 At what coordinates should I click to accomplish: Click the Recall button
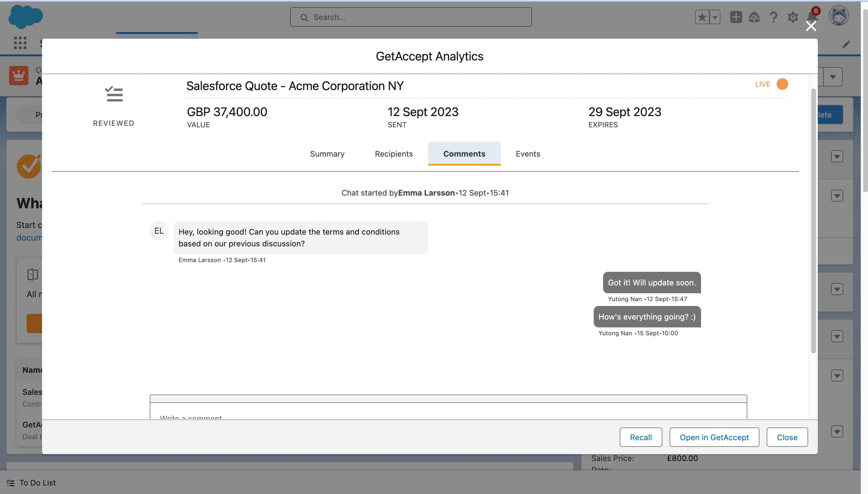pos(640,437)
